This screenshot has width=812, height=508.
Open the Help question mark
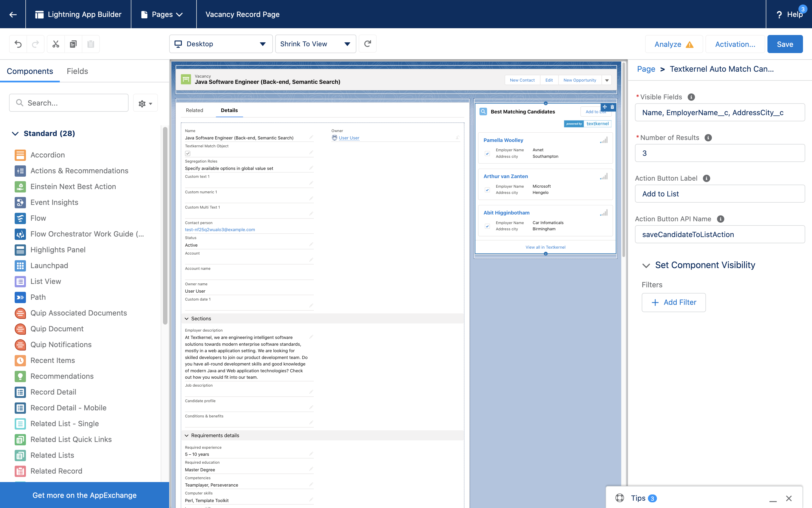click(779, 14)
